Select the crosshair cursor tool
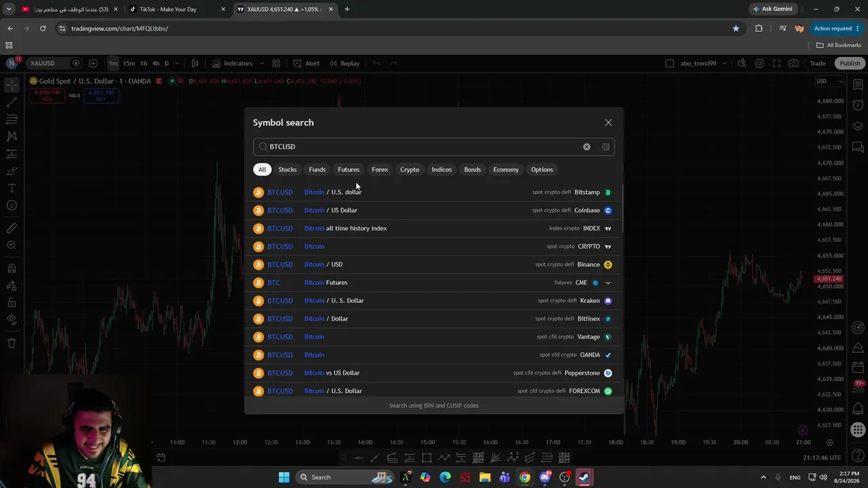 pyautogui.click(x=12, y=85)
